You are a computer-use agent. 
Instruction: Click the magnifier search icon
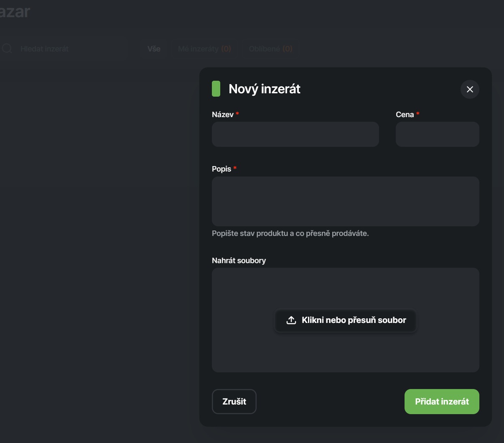tap(7, 49)
